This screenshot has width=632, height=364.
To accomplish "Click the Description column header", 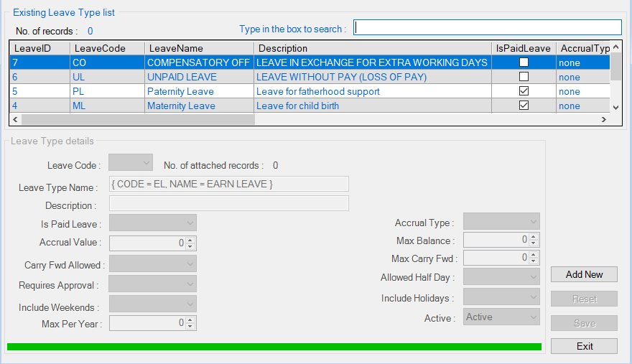I will click(372, 48).
